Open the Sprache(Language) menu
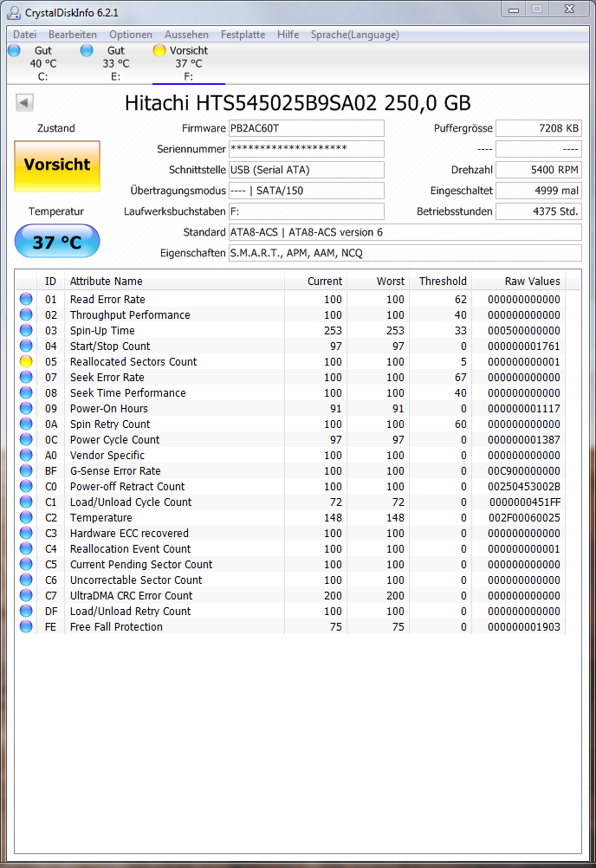Viewport: 596px width, 868px height. point(354,35)
